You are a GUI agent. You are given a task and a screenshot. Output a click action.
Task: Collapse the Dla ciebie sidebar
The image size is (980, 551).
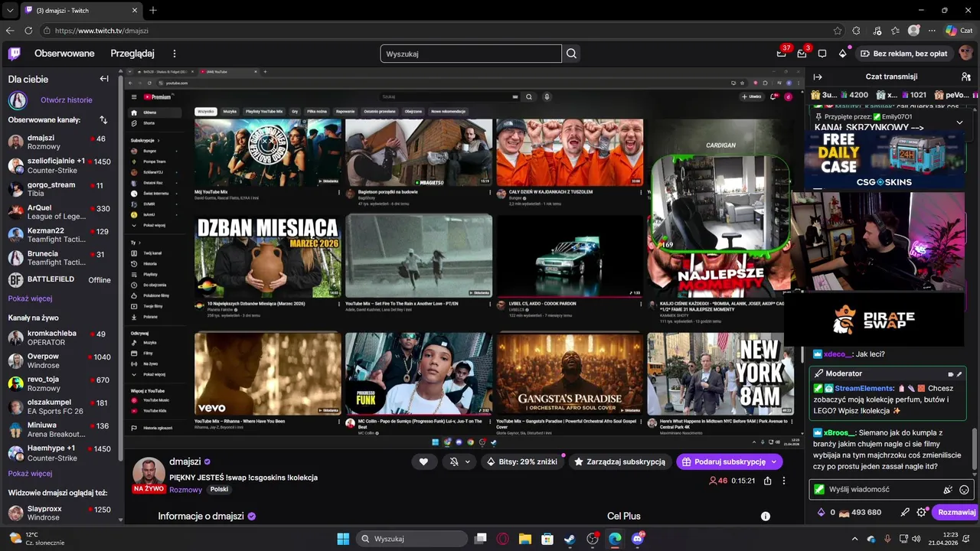(x=104, y=79)
